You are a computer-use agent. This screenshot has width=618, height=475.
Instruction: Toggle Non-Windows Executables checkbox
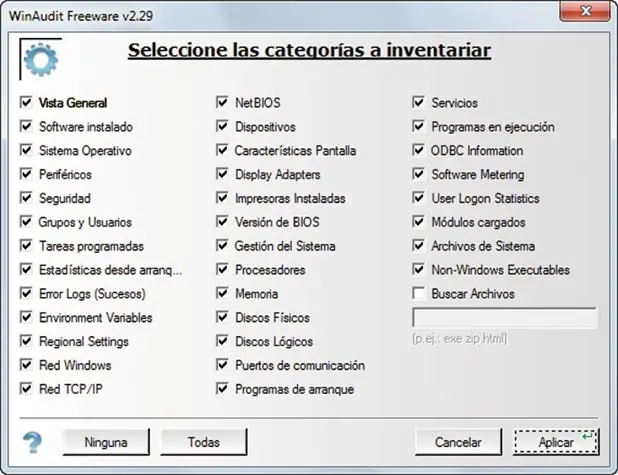[x=419, y=270]
